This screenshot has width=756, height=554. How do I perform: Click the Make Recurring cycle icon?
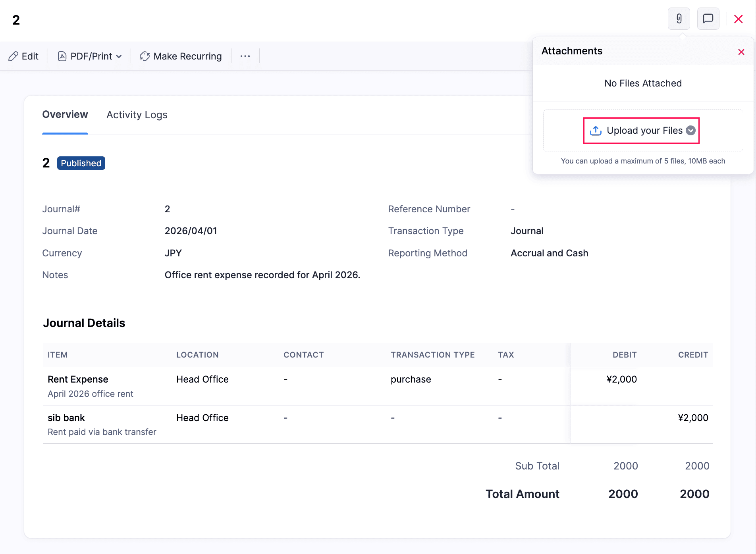click(x=145, y=56)
